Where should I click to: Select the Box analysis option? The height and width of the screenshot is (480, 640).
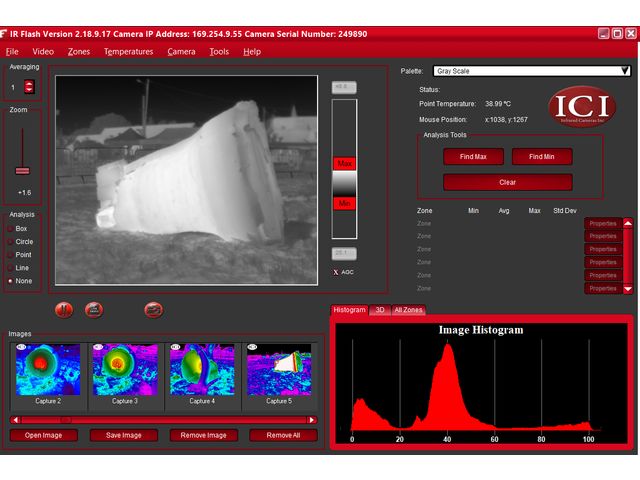12,229
